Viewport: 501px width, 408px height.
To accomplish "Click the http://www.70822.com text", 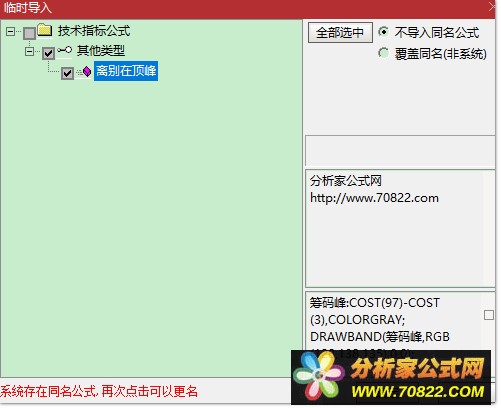I will point(374,198).
